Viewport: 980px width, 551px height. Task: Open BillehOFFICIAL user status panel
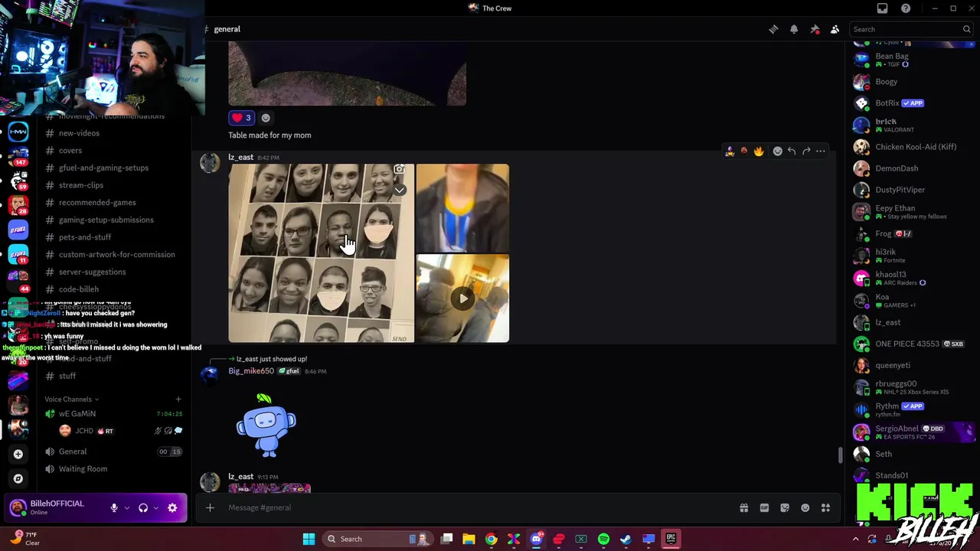54,508
